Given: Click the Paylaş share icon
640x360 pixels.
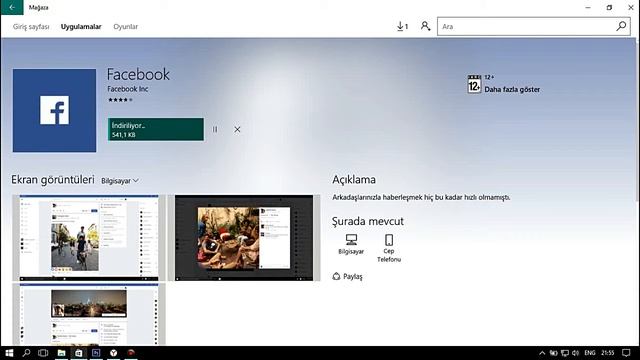Looking at the screenshot, I should click(336, 276).
